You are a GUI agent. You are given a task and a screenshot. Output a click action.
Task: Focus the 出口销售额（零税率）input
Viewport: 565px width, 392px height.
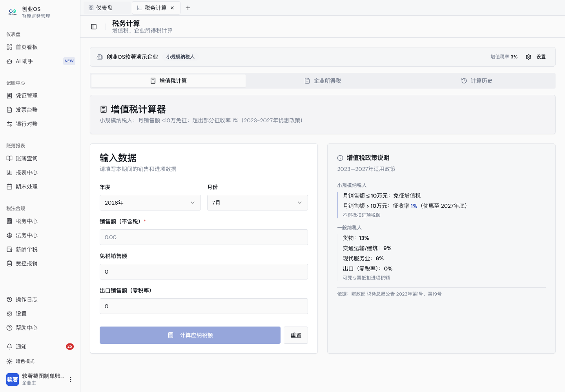coord(204,306)
